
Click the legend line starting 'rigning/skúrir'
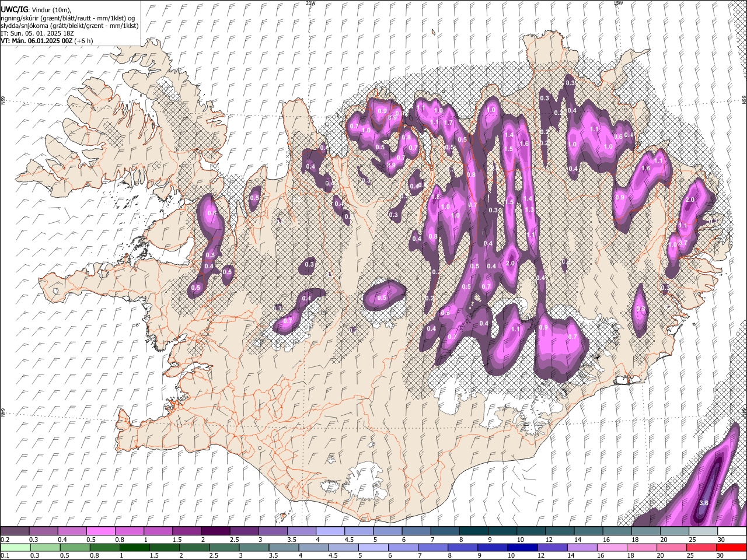tap(68, 18)
